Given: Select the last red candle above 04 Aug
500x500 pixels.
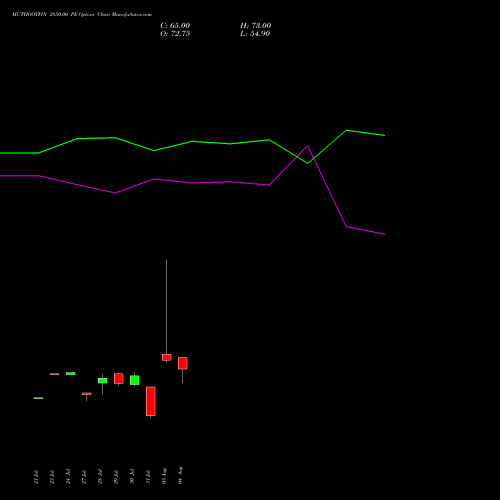Looking at the screenshot, I should 183,363.
